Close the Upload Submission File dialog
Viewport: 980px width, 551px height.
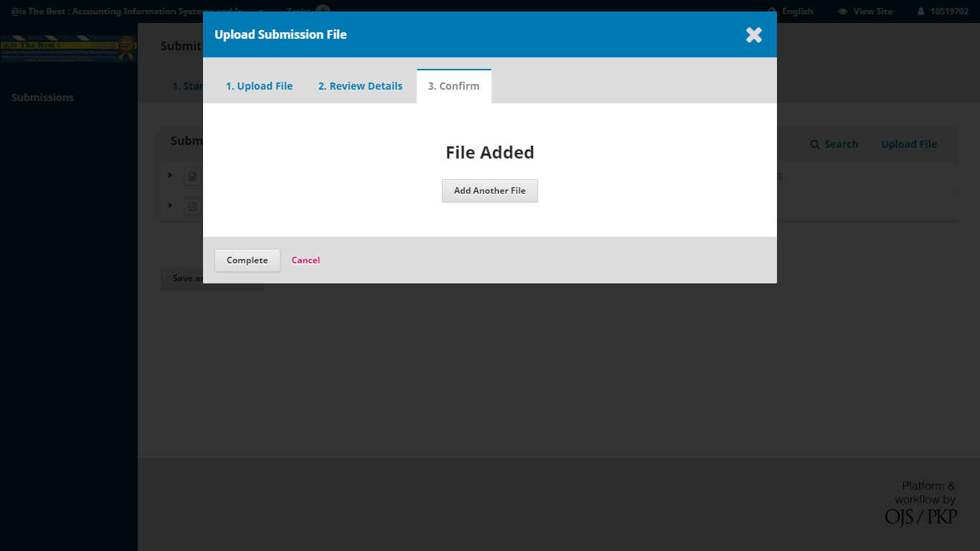(x=753, y=34)
